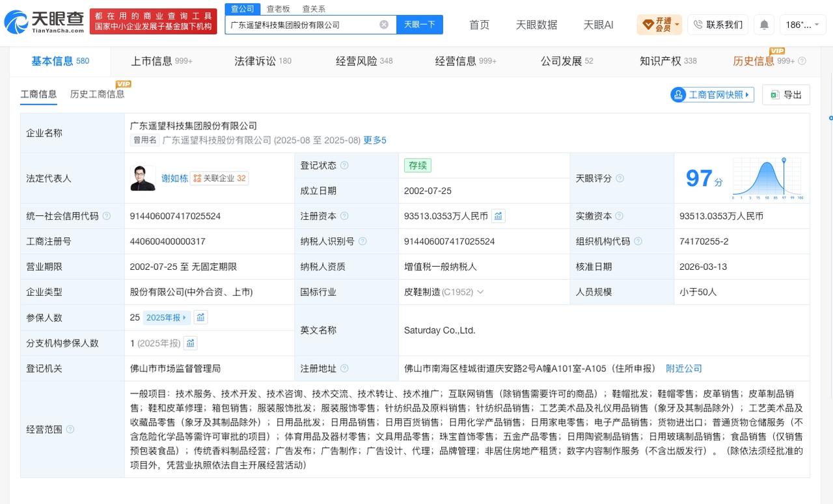The image size is (833, 504).
Task: Expand the 皮鞋制造 industry chevron
Action: tap(480, 292)
